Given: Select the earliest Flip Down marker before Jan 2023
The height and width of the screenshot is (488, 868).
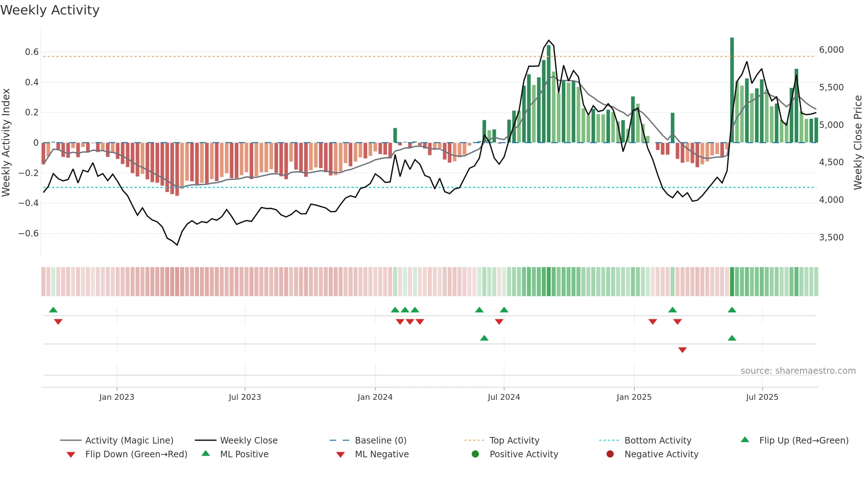Looking at the screenshot, I should pos(58,322).
